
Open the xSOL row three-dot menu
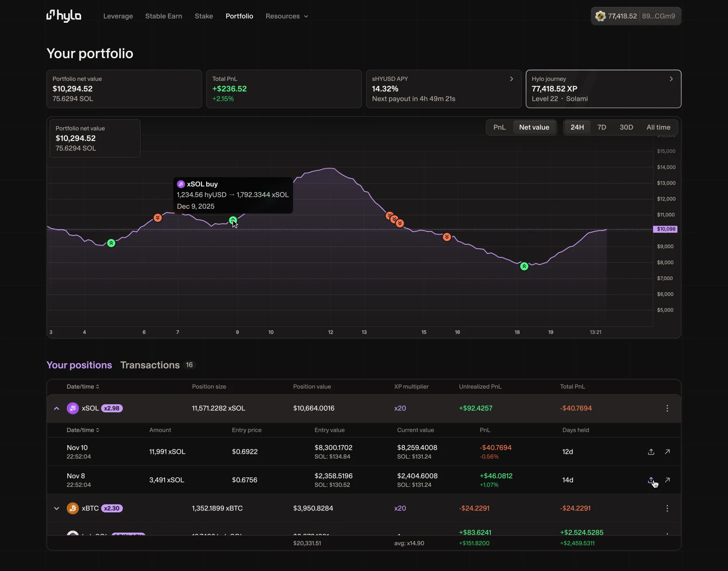(667, 408)
